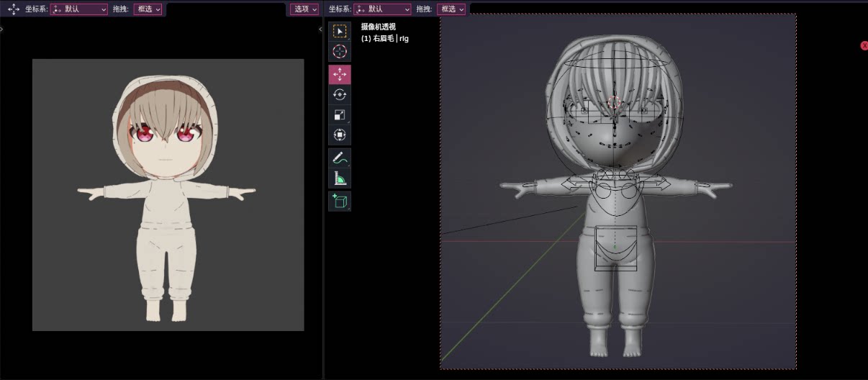Open left viewport 坐标系 默认 dropdown
This screenshot has width=868, height=380.
click(79, 9)
